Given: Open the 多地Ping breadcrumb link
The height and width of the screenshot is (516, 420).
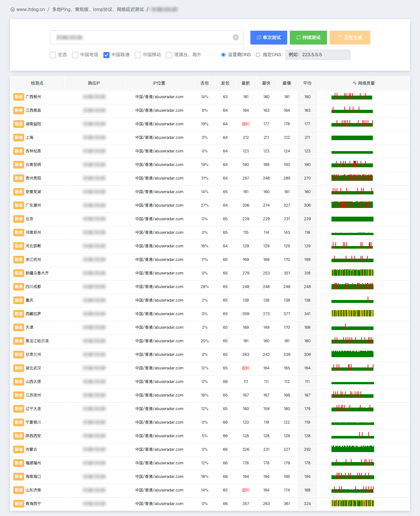Looking at the screenshot, I should [x=98, y=9].
